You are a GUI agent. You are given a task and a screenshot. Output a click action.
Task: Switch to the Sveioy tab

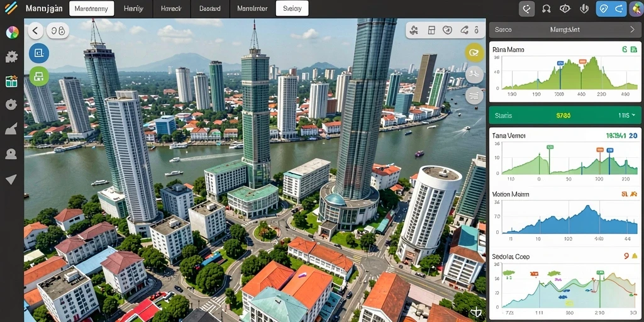(292, 8)
